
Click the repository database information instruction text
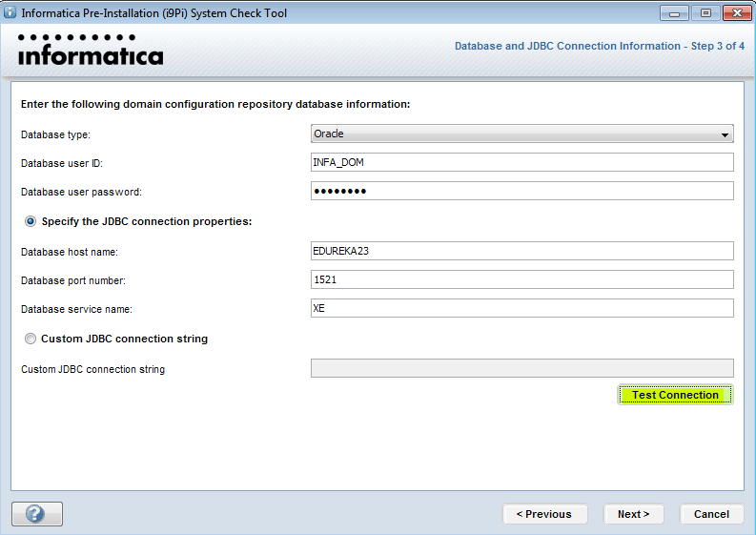pos(215,104)
